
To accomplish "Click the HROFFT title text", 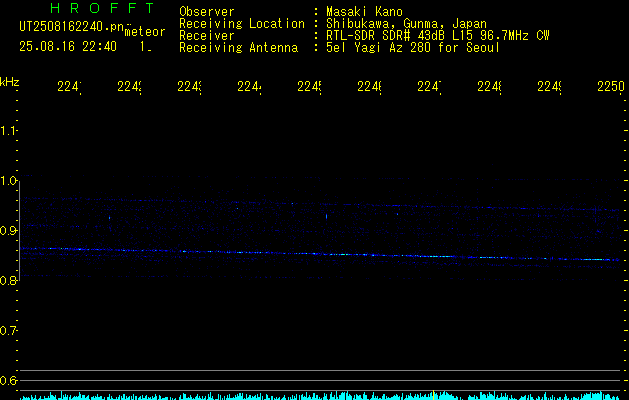I will tap(102, 8).
